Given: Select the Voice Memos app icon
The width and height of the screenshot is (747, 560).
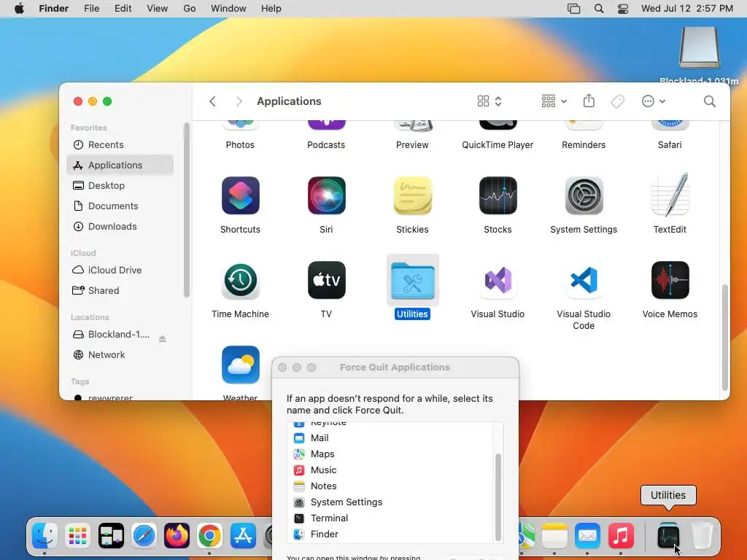Looking at the screenshot, I should [x=670, y=281].
